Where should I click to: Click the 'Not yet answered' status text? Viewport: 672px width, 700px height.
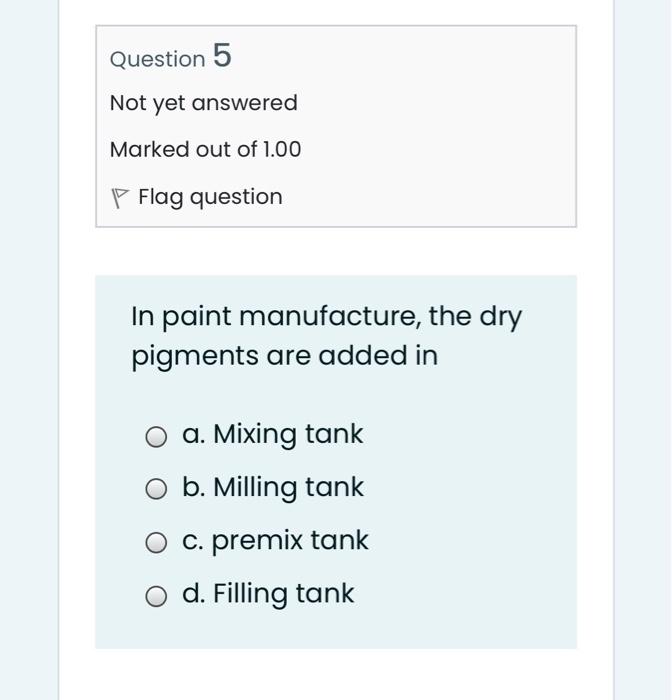click(203, 103)
